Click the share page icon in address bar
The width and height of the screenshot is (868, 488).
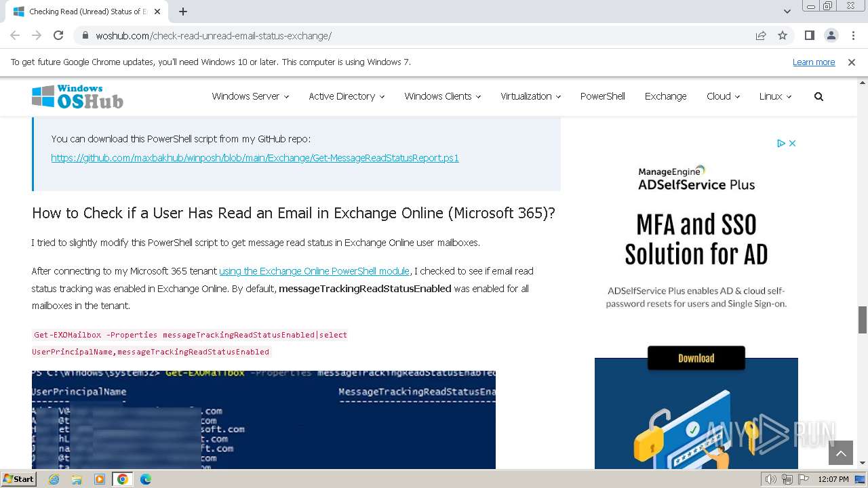[761, 35]
